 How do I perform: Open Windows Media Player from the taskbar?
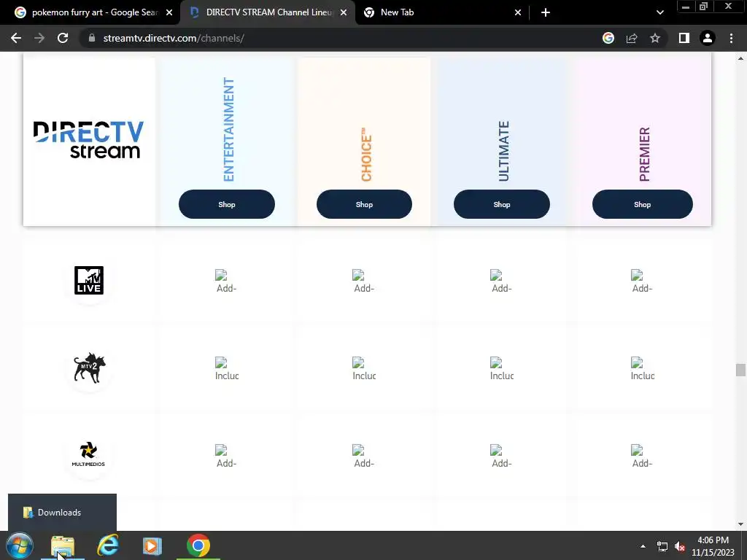(x=152, y=545)
